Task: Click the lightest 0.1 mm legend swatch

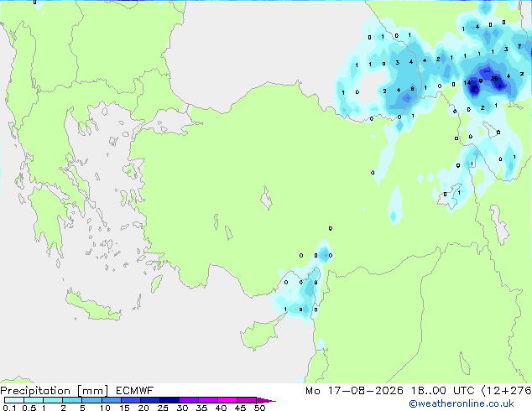Action: pyautogui.click(x=14, y=400)
